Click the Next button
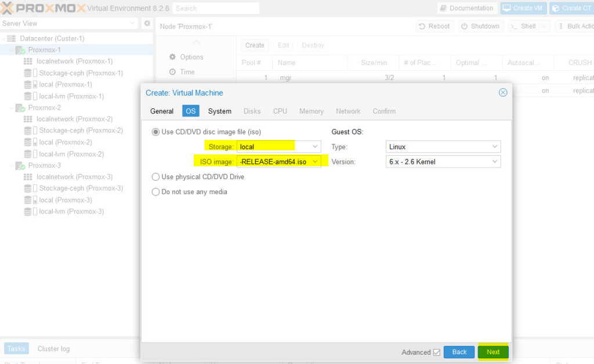This screenshot has height=364, width=594. coord(493,352)
